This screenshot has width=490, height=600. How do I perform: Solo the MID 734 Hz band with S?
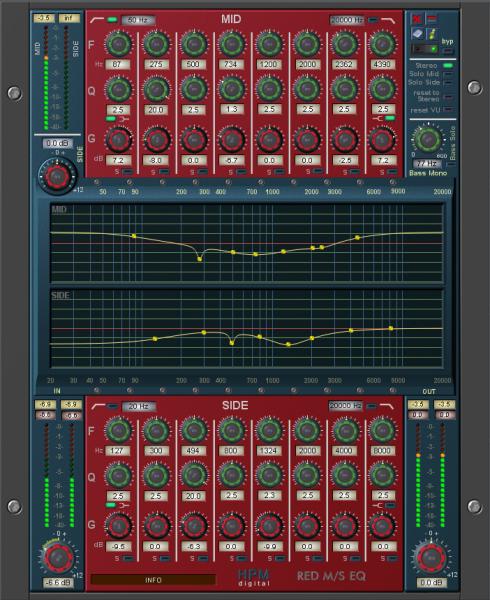click(x=241, y=172)
